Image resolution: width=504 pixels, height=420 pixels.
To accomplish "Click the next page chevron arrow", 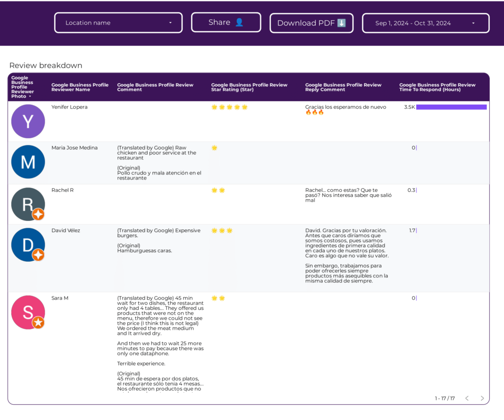I will pyautogui.click(x=482, y=398).
